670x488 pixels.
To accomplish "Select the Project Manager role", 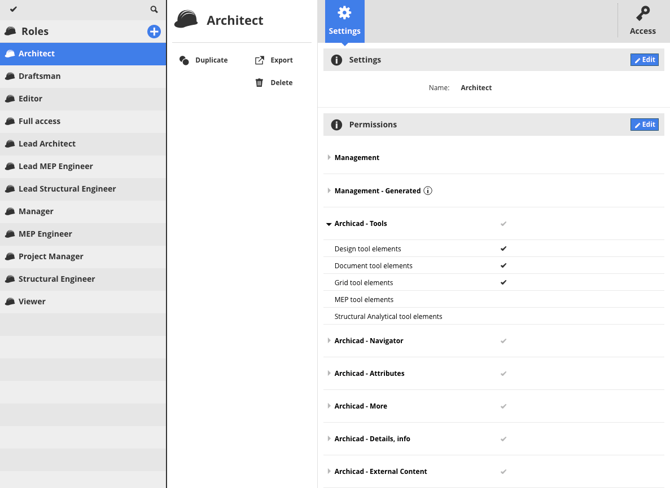I will [x=50, y=256].
